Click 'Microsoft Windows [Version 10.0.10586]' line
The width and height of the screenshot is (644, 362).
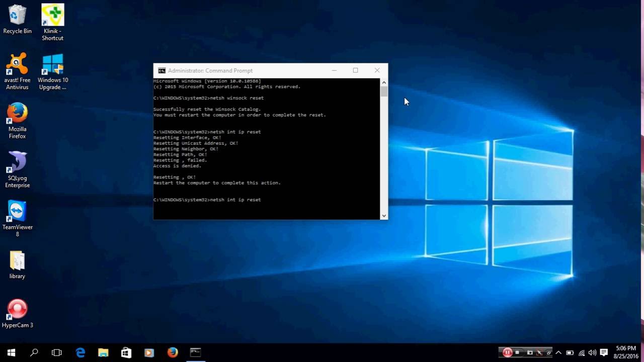click(207, 81)
